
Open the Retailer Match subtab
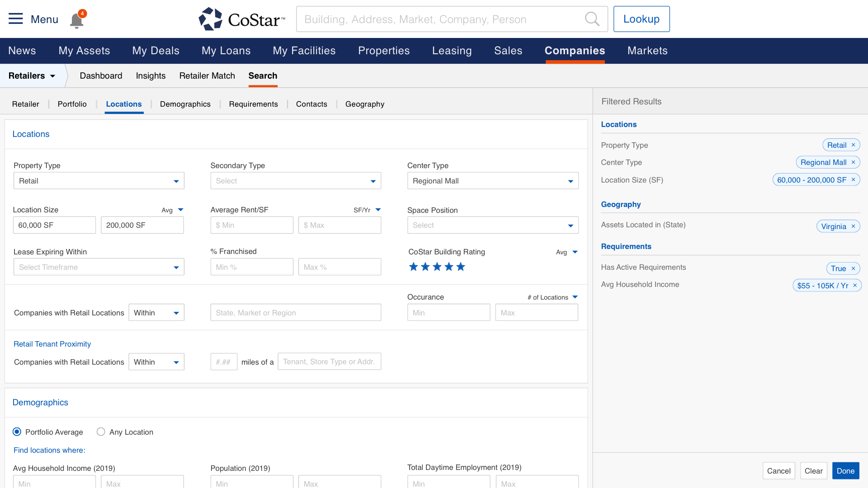click(207, 76)
